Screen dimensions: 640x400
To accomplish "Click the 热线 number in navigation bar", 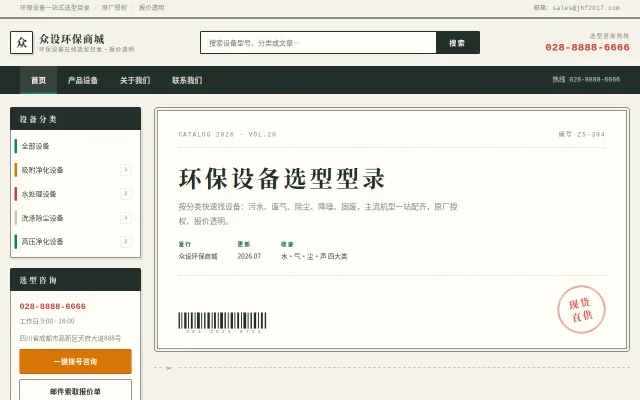I will (x=586, y=80).
